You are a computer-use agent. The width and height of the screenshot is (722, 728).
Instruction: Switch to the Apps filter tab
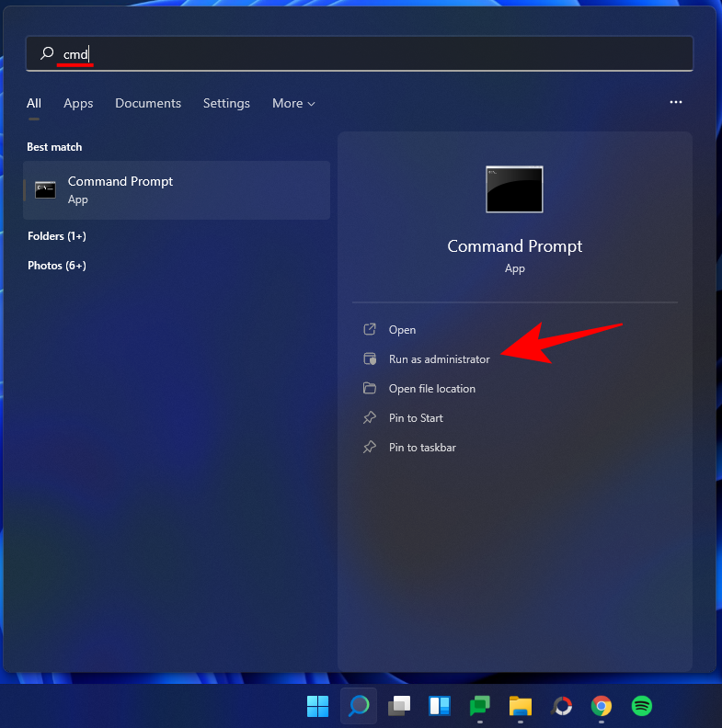78,103
